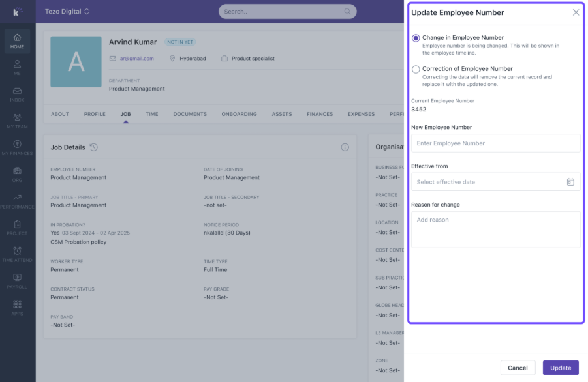Open the Payroll sidebar item
The image size is (588, 382).
point(17,281)
